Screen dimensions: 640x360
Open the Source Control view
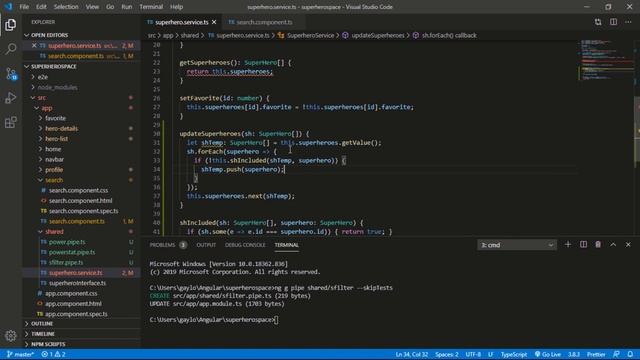[x=11, y=74]
